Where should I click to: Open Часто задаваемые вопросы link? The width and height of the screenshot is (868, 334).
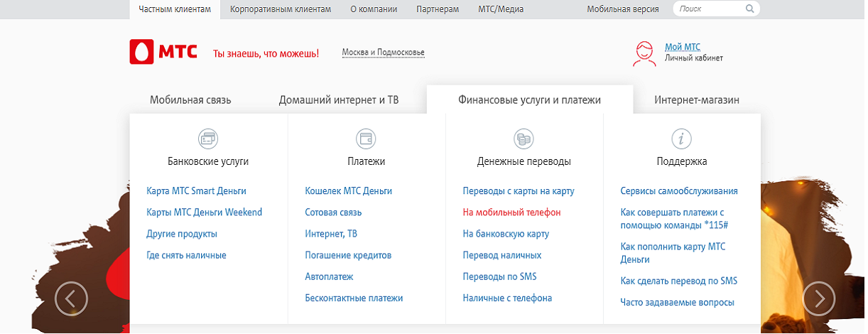tap(678, 302)
